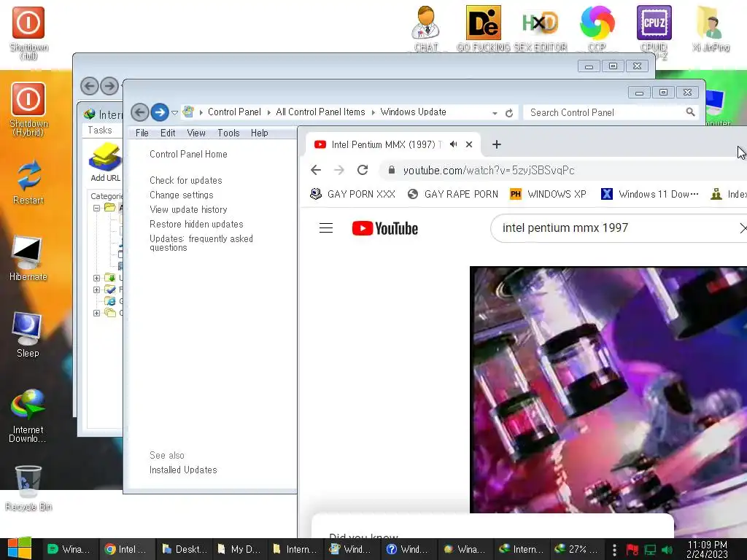
Task: Click View update history
Action: pyautogui.click(x=188, y=209)
